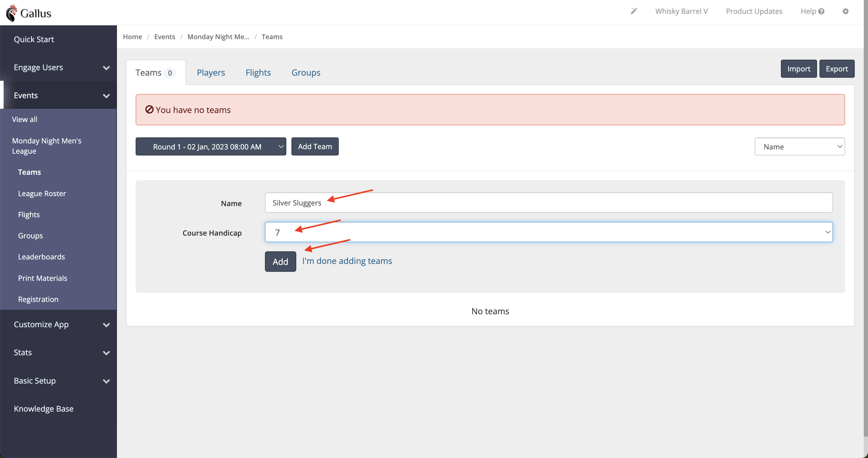The image size is (868, 458).
Task: Open the Course Handicap dropdown
Action: (x=549, y=232)
